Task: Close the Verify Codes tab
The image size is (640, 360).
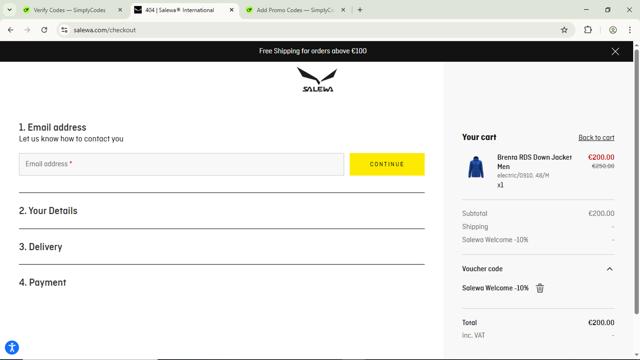Action: [x=120, y=10]
